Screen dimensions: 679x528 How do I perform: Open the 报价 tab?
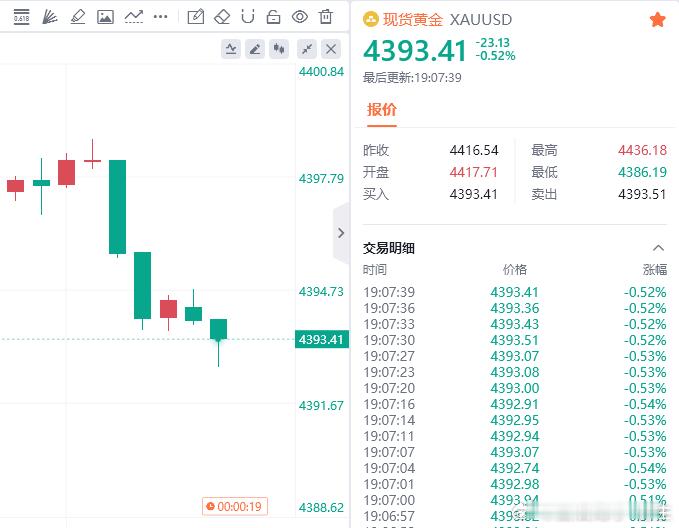(x=382, y=110)
